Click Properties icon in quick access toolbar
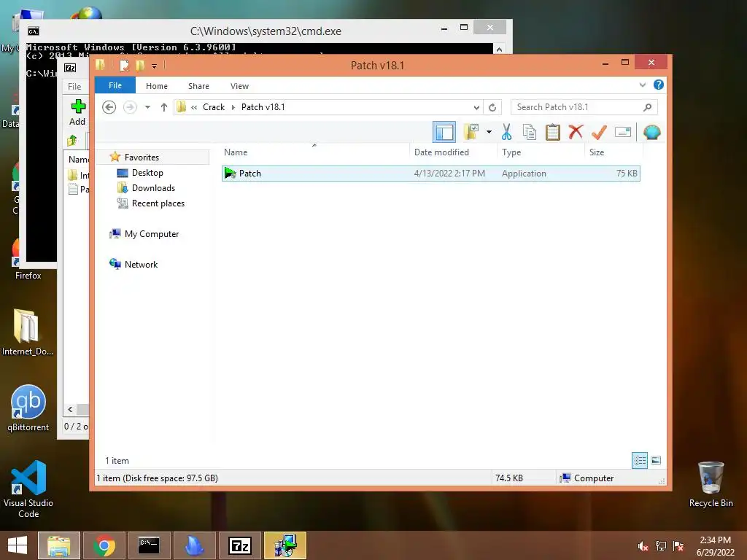This screenshot has width=747, height=560. tap(124, 65)
